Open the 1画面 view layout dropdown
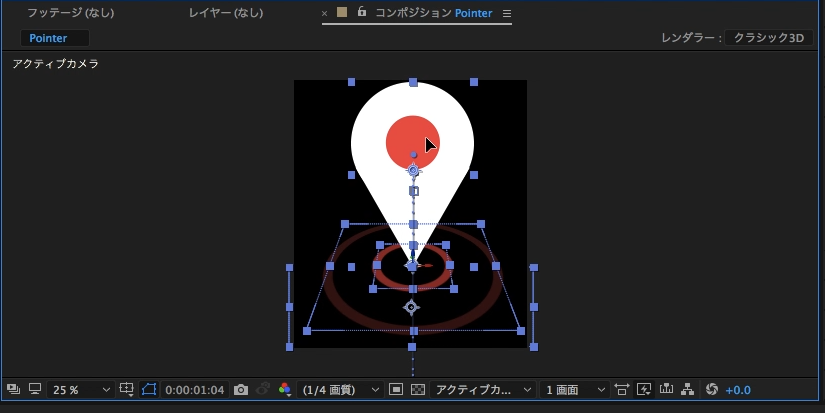 (x=574, y=389)
